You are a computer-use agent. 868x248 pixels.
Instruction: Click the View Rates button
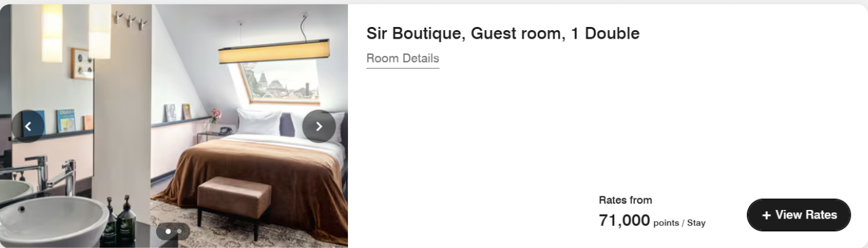pos(799,215)
